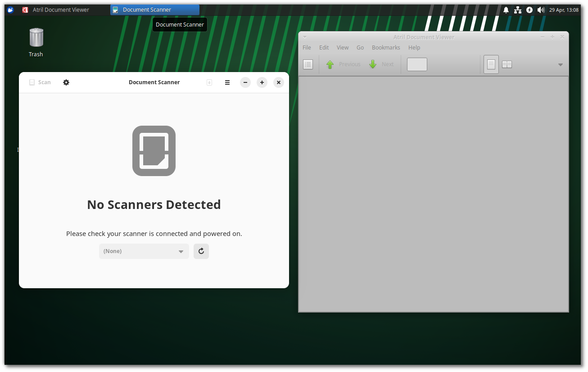Expand the Atril window menu triangle
Screen dimensions: 588x372
pos(305,36)
